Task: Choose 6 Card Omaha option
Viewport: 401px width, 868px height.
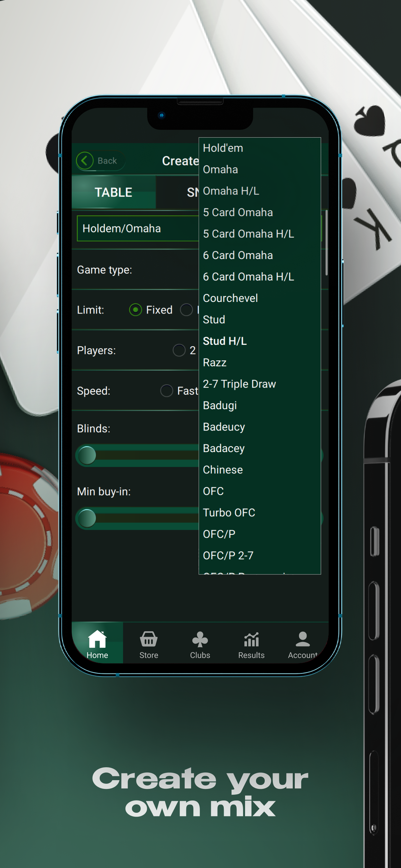Action: coord(260,255)
